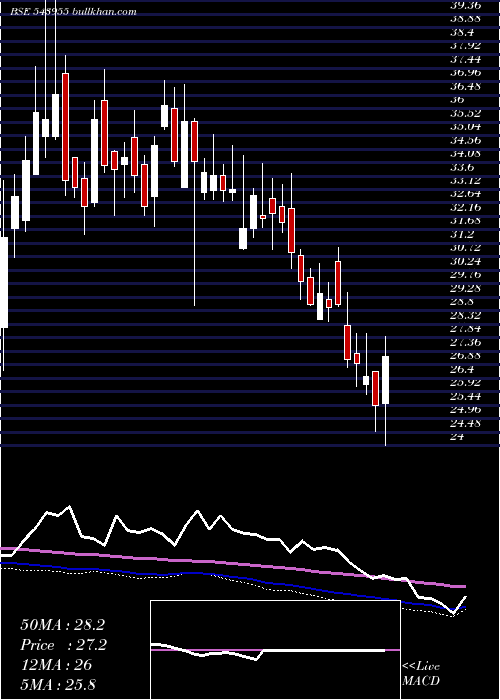Image resolution: width=500 pixels, height=700 pixels.
Task: Click the '12MA : 26' readout
Action: 56,665
